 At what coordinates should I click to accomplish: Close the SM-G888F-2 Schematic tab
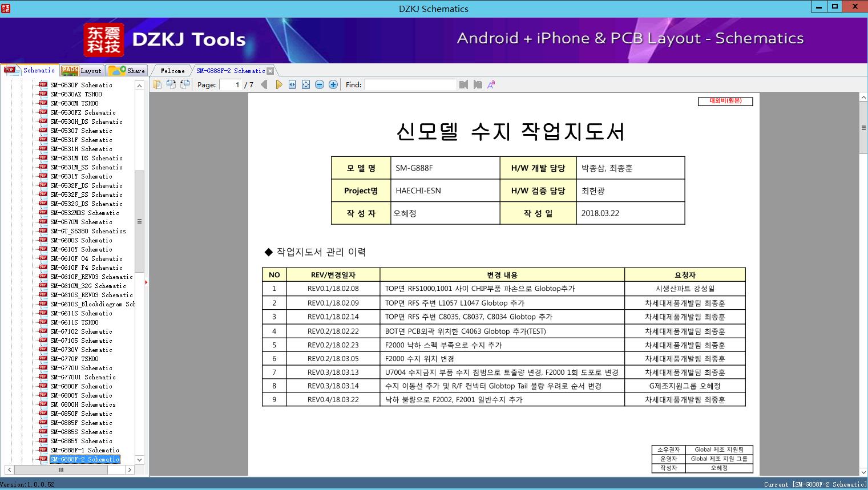(x=271, y=71)
